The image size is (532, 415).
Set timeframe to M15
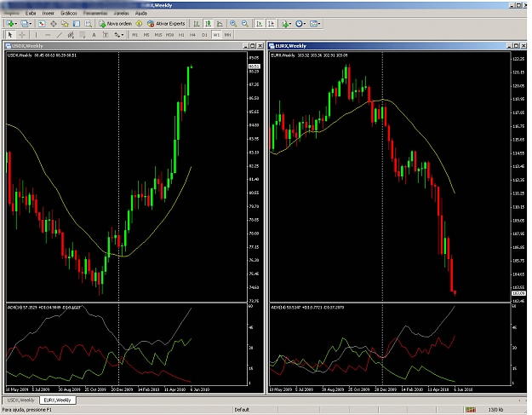(x=158, y=35)
